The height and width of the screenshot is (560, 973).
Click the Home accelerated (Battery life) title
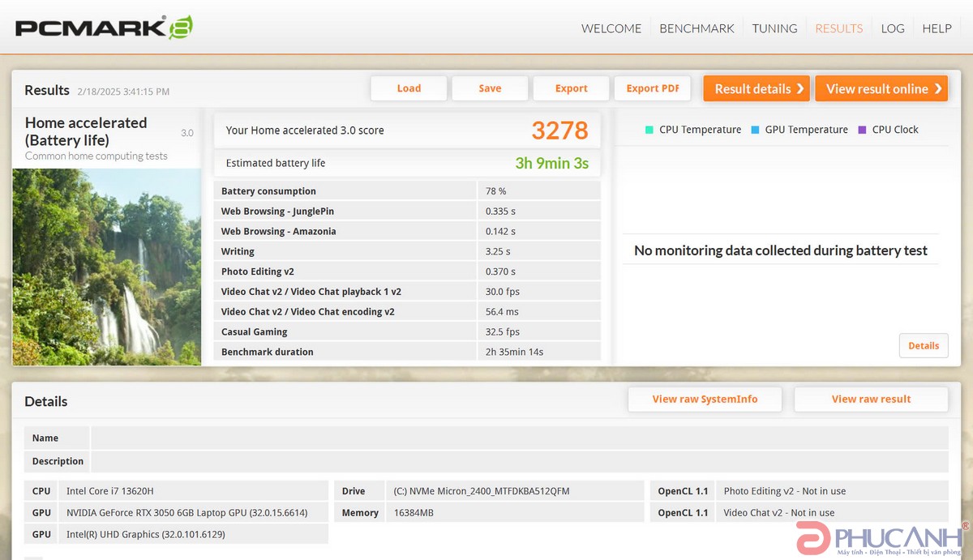(86, 131)
